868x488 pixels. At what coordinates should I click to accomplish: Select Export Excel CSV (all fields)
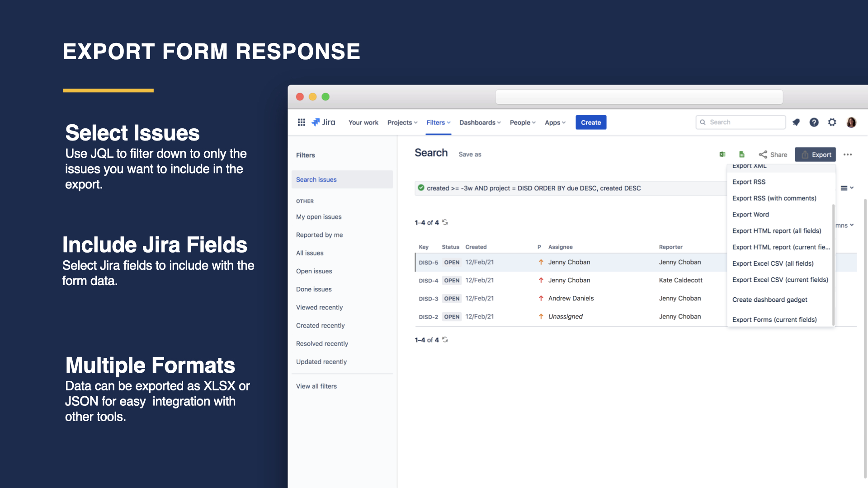pos(773,263)
